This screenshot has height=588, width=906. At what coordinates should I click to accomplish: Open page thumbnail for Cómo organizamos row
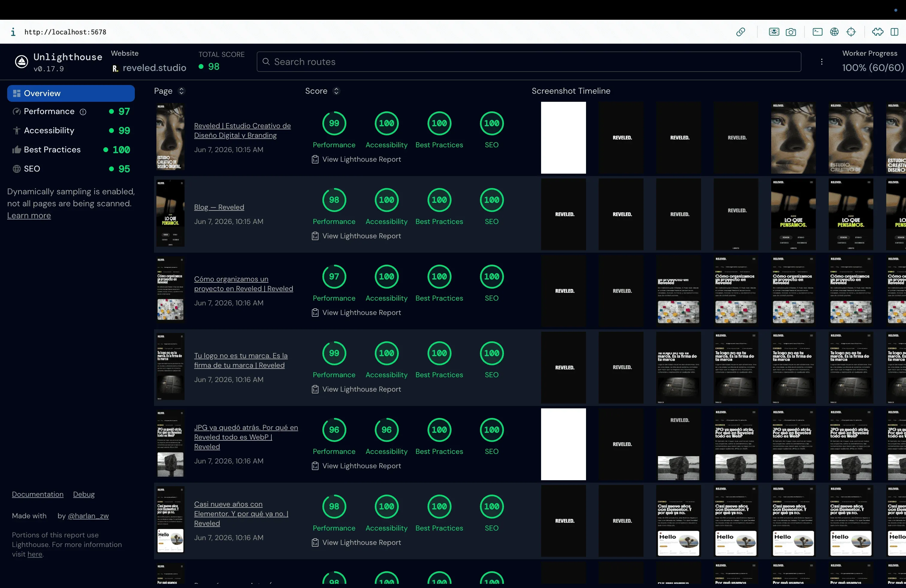point(170,290)
